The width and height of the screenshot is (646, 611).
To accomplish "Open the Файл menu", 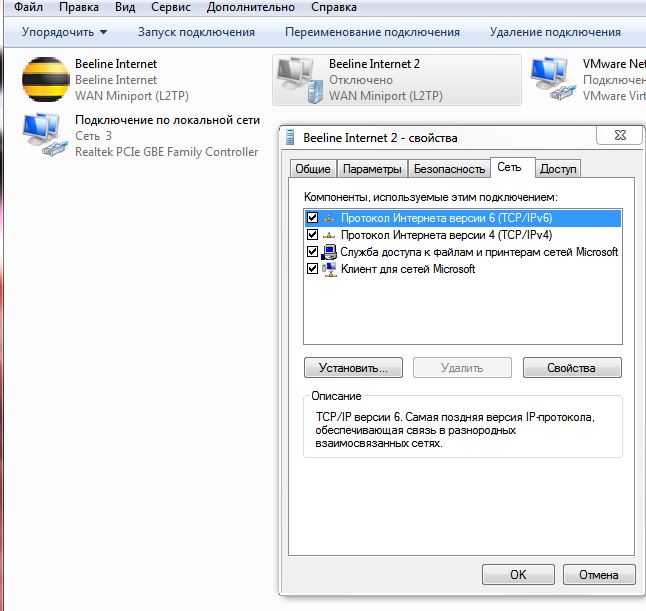I will click(x=28, y=7).
